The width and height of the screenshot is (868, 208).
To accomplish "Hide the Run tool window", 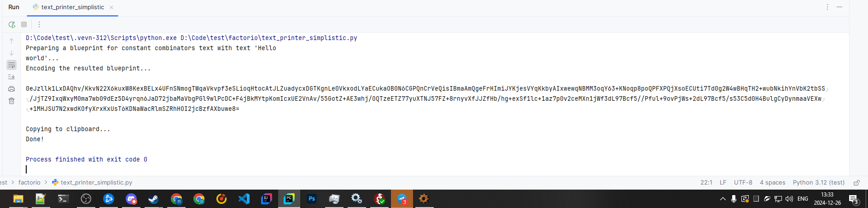I will click(x=839, y=7).
